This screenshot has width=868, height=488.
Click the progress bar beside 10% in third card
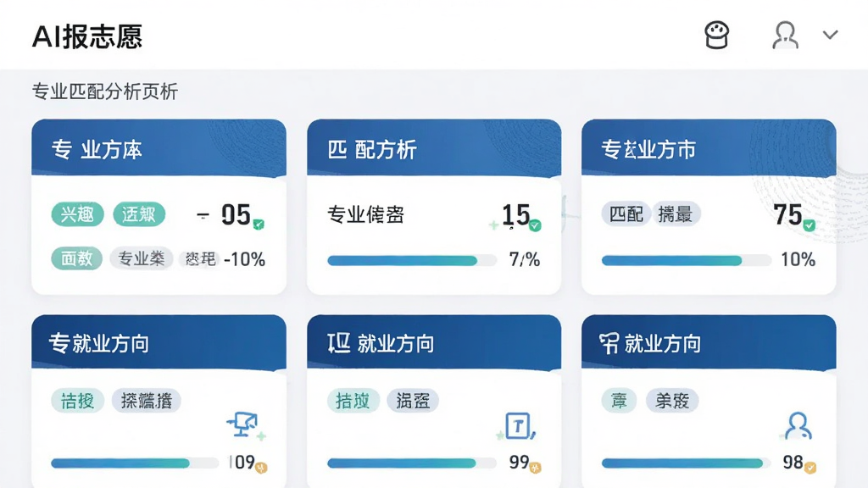[x=686, y=261]
